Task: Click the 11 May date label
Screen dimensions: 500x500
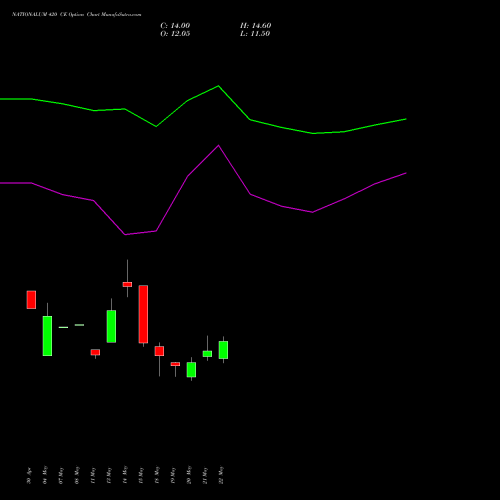Action: [x=93, y=475]
